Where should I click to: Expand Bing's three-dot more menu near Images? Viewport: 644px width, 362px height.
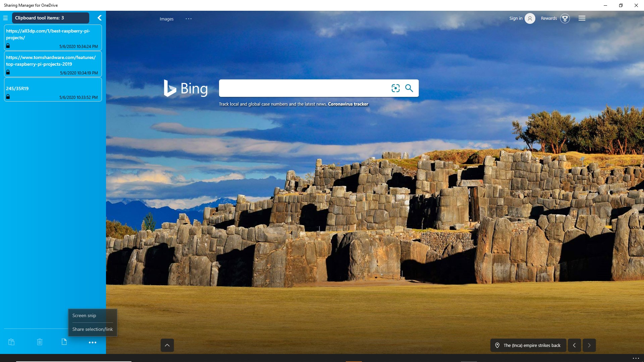pyautogui.click(x=189, y=19)
